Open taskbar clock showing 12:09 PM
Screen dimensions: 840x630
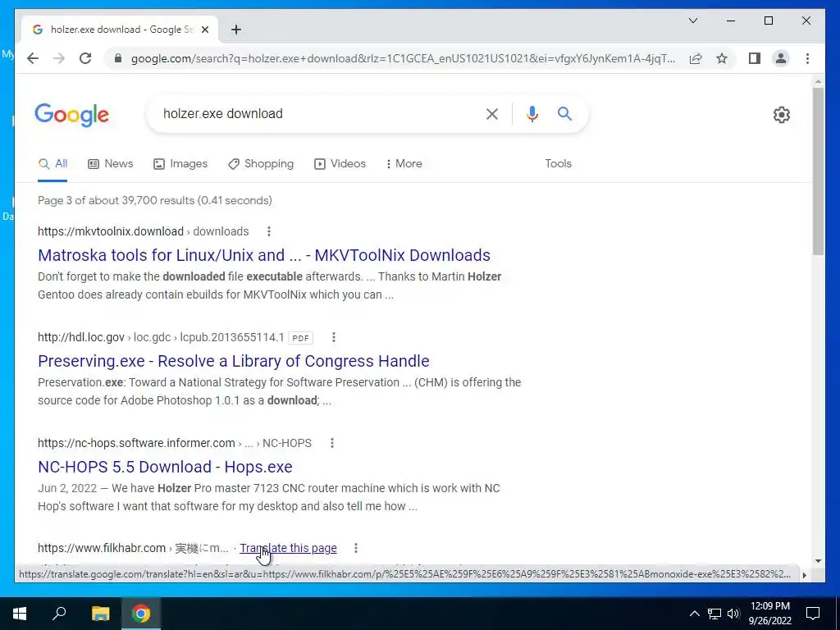tap(769, 614)
